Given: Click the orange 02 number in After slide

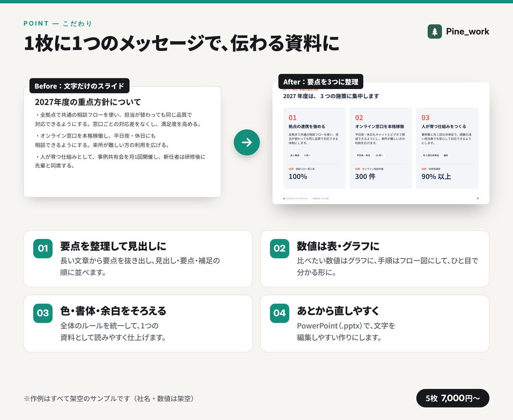Looking at the screenshot, I should [x=359, y=118].
